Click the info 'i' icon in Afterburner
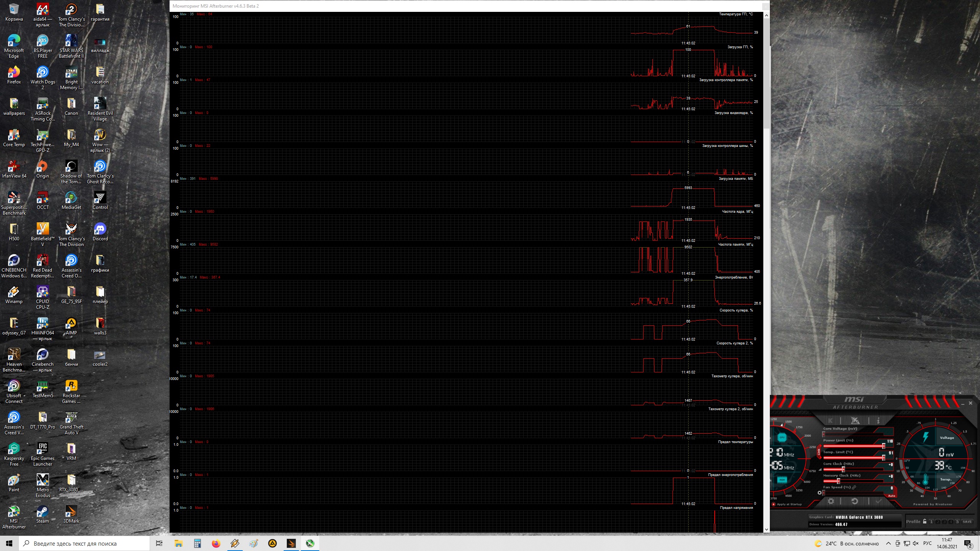Viewport: 980px width, 551px height. pyautogui.click(x=878, y=421)
